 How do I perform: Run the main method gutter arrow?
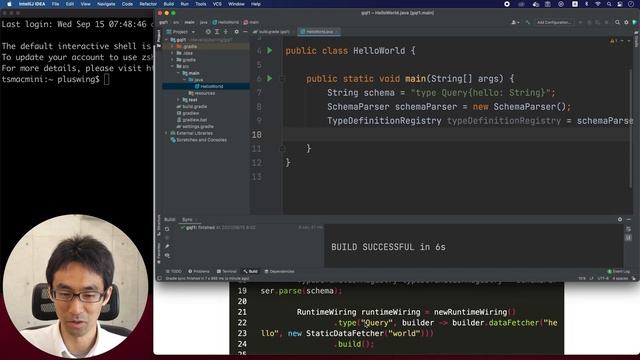270,78
